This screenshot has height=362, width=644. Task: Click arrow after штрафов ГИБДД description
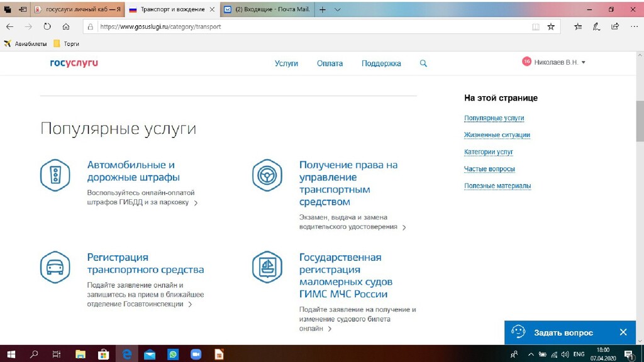[x=196, y=203]
